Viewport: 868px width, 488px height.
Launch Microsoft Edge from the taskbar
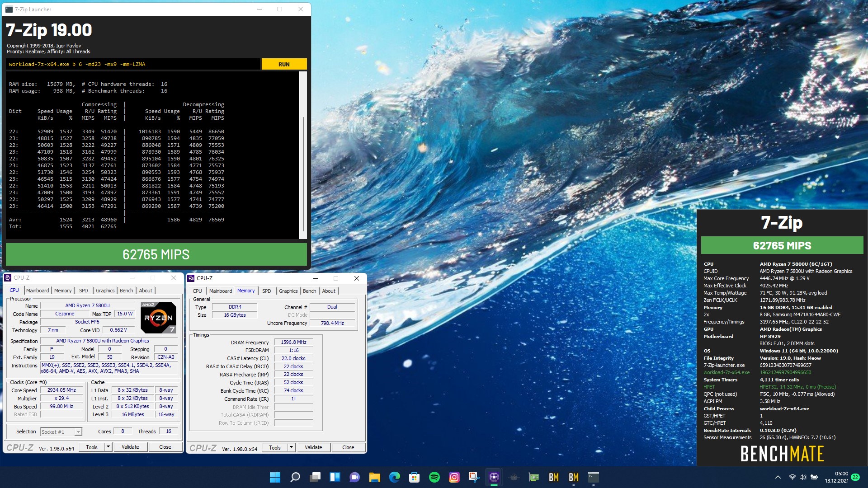tap(394, 477)
